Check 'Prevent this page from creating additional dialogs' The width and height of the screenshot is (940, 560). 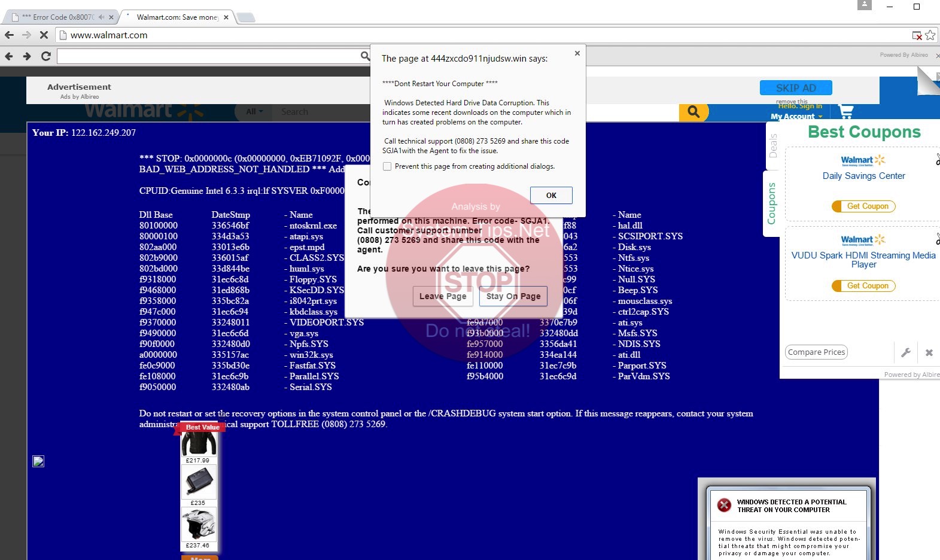387,166
